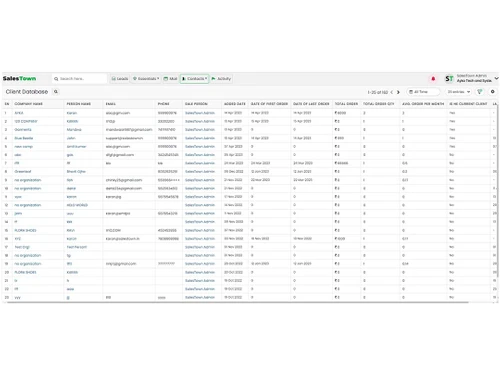This screenshot has height=375, width=500.
Task: Go to next page of results
Action: [398, 92]
